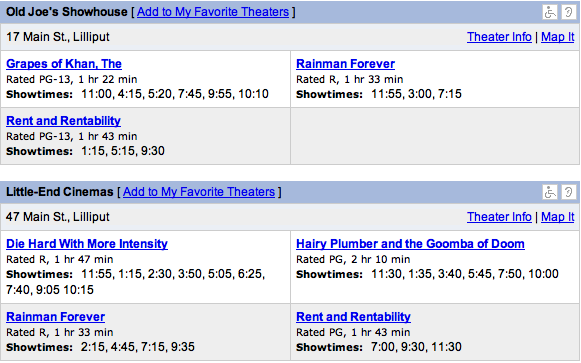
Task: Open Rent and Rentability rated PG
Action: pyautogui.click(x=353, y=317)
